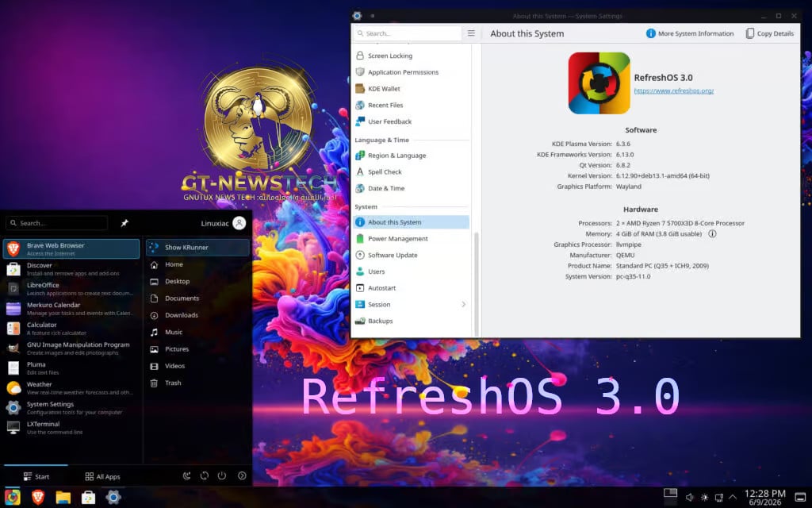Launch LibreOffice from the launcher
The image size is (812, 508).
(71, 289)
